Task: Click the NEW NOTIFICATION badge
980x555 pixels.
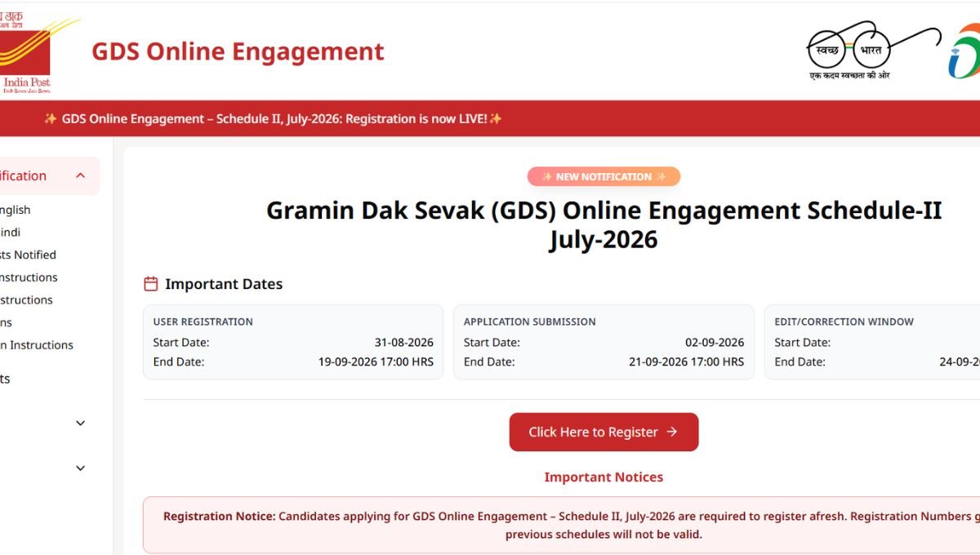Action: coord(604,176)
